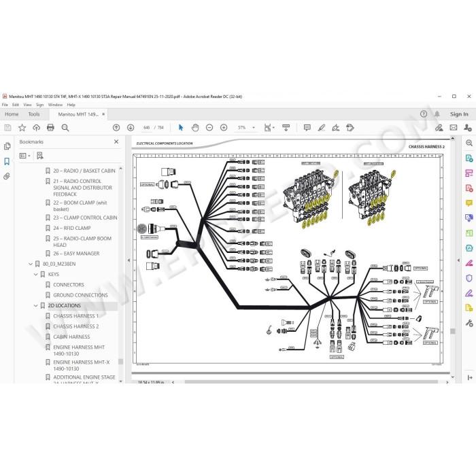476x476 pixels.
Task: Expand the right tools pane labels
Action: click(x=470, y=377)
